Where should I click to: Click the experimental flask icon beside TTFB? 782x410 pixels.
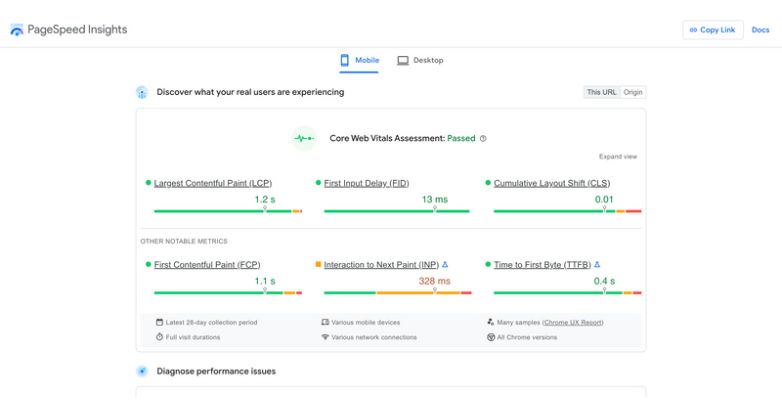597,265
